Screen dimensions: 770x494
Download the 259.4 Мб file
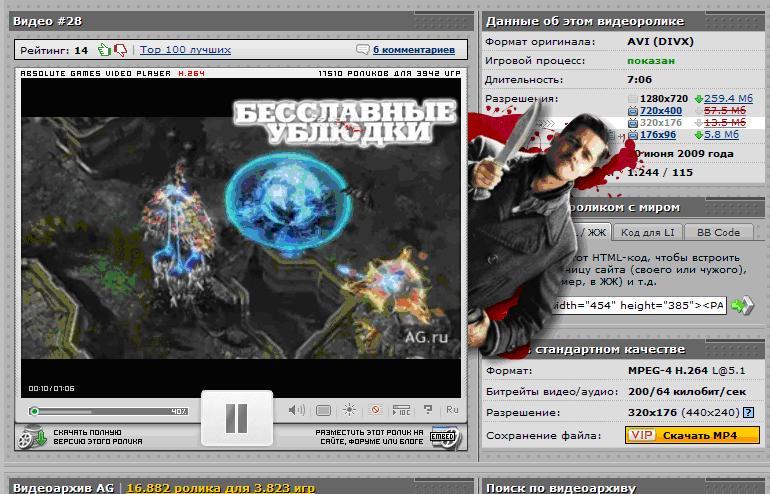tap(728, 98)
